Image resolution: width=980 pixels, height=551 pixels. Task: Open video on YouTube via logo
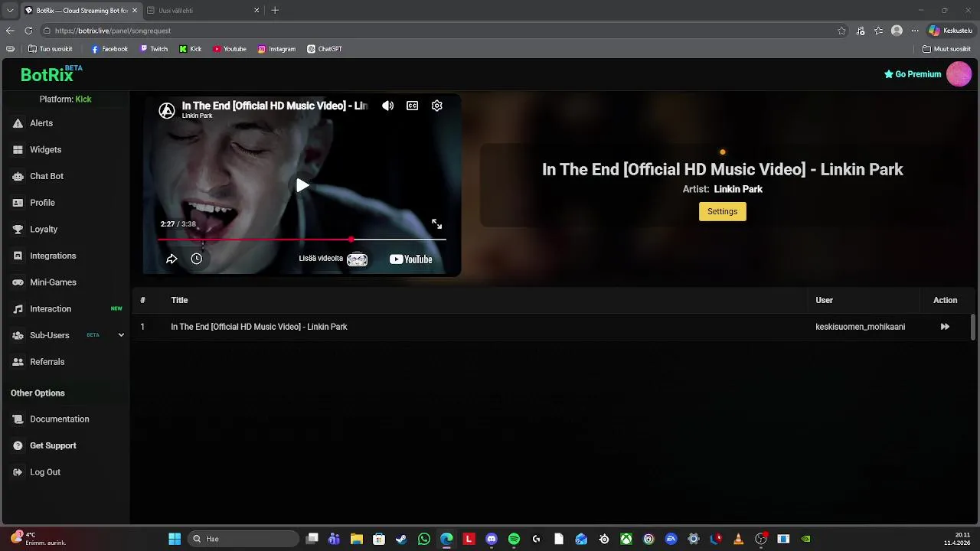coord(411,259)
